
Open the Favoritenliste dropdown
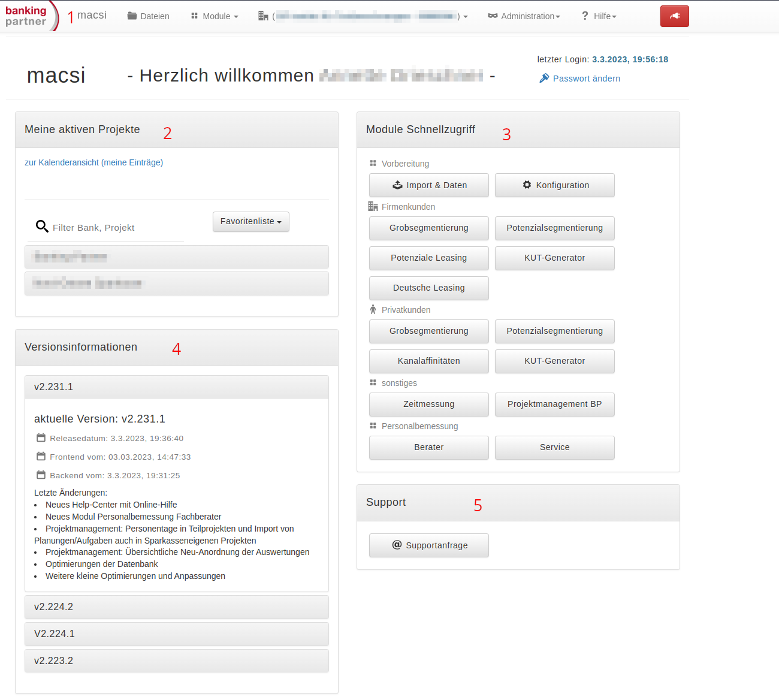click(x=251, y=222)
